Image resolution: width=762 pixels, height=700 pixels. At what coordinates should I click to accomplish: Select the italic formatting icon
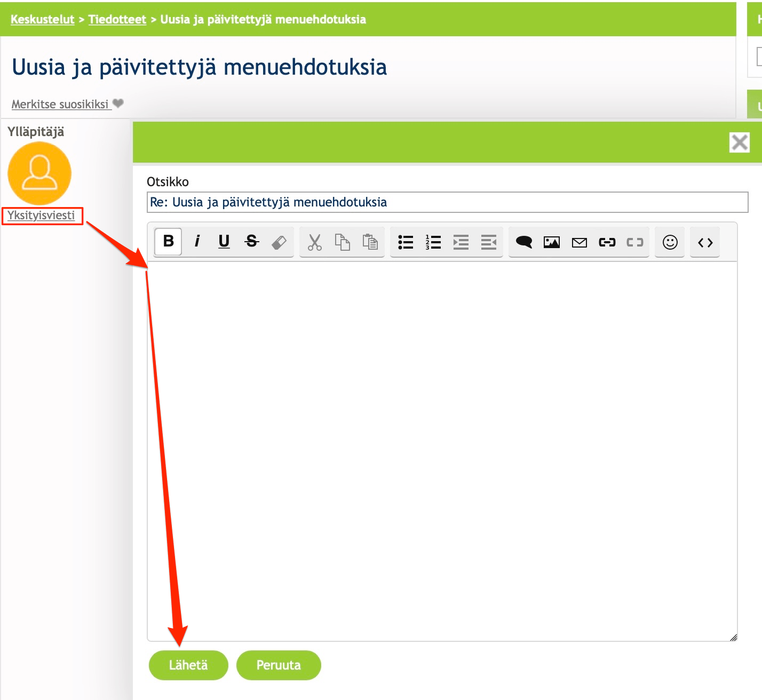point(197,242)
